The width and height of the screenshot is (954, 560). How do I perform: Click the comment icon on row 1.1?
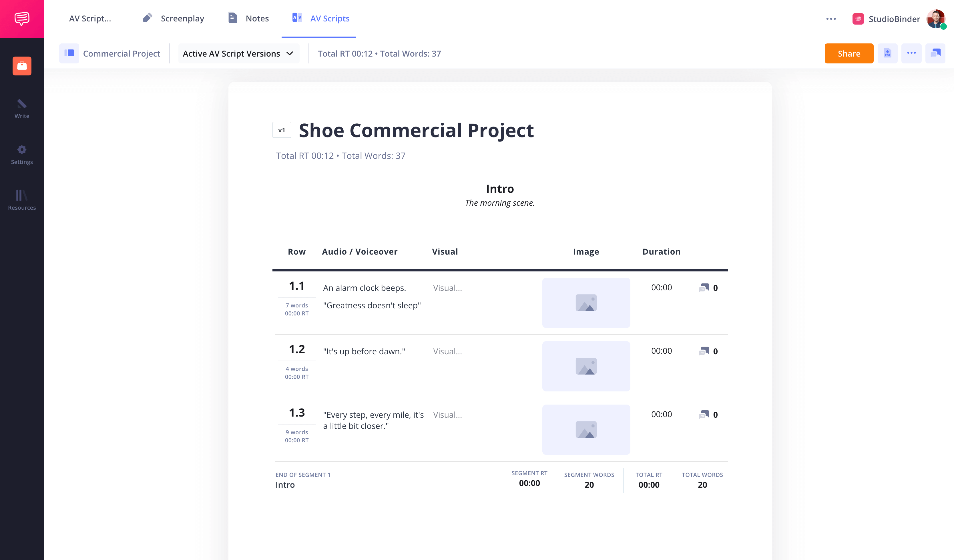704,287
